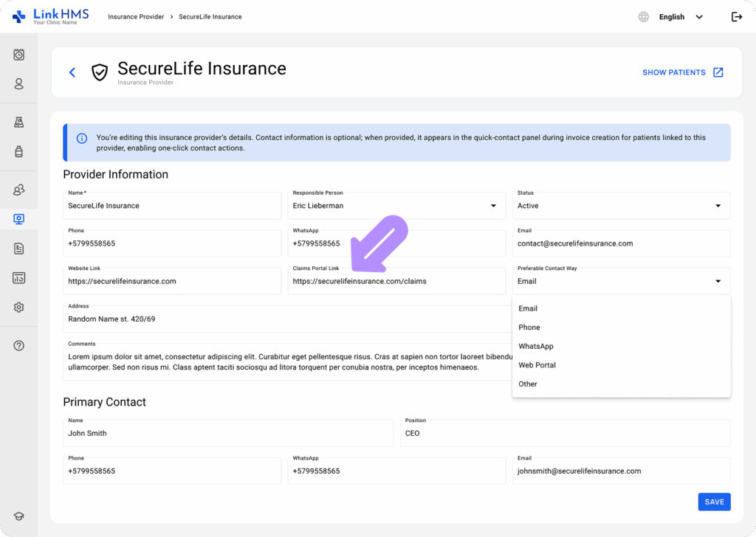Select the patients icon in the sidebar
This screenshot has width=756, height=537.
[18, 84]
